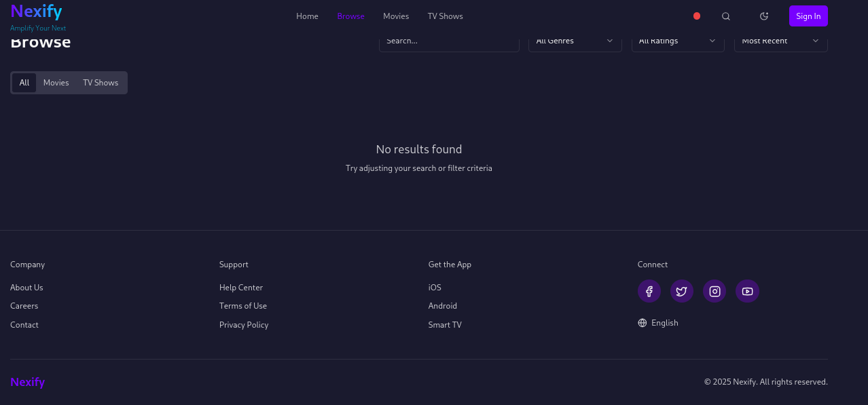Image resolution: width=868 pixels, height=405 pixels.
Task: Switch to the Movies filter tab
Action: pos(56,83)
